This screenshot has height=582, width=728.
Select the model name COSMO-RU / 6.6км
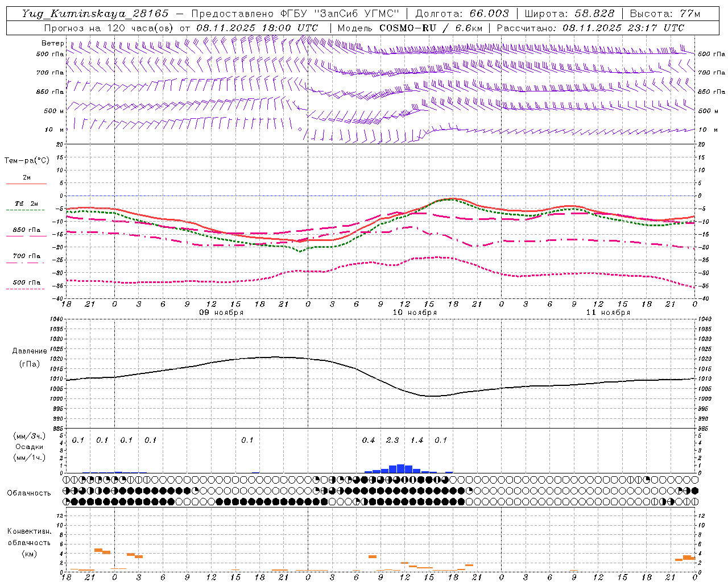point(431,28)
